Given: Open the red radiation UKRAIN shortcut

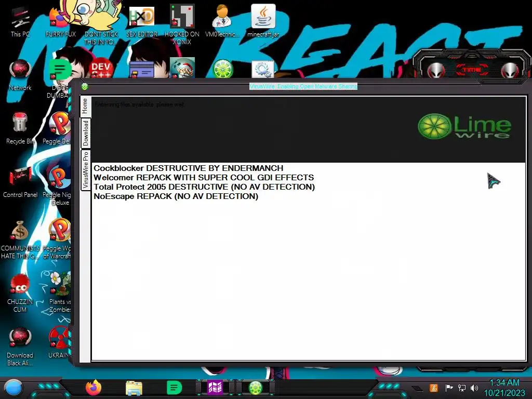Looking at the screenshot, I should pyautogui.click(x=59, y=342).
